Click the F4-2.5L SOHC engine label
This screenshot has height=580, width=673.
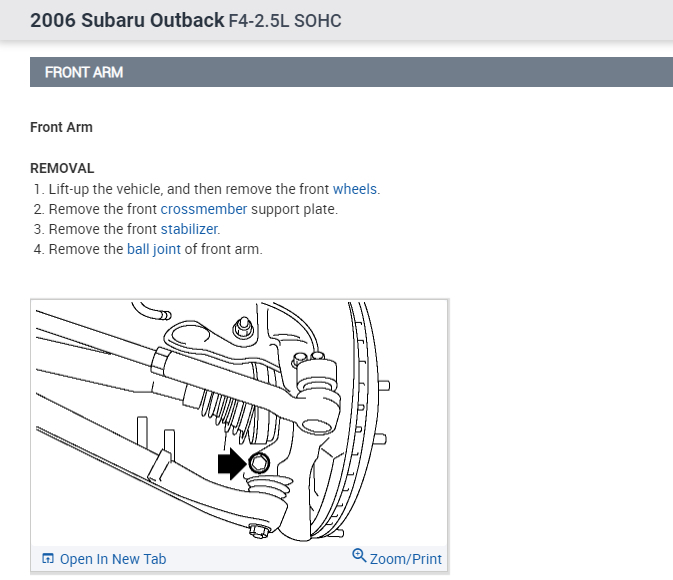pyautogui.click(x=285, y=21)
